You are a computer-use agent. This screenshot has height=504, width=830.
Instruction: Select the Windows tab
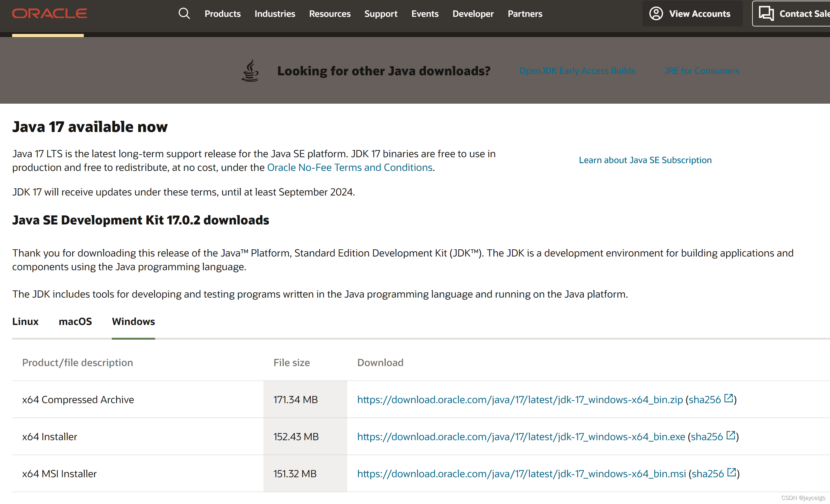pyautogui.click(x=133, y=322)
